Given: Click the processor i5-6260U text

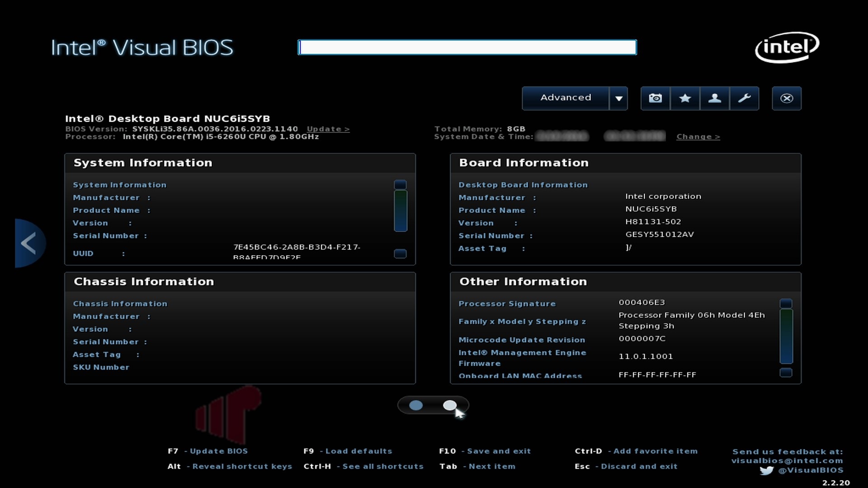Looking at the screenshot, I should point(221,136).
